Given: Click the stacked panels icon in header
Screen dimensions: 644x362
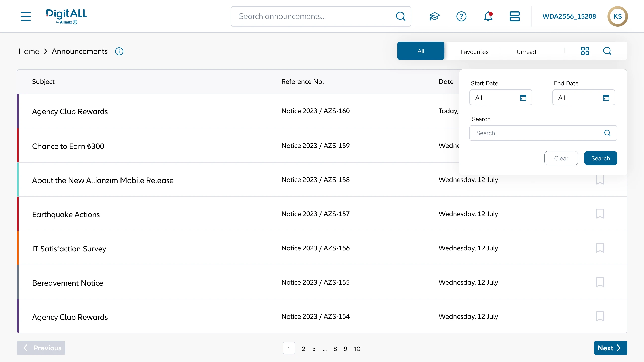Looking at the screenshot, I should pos(515,16).
